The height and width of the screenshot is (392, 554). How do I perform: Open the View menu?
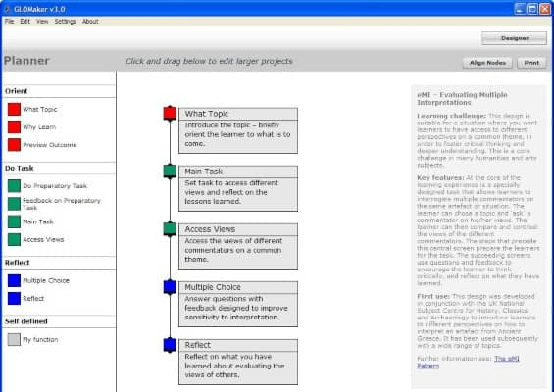42,22
